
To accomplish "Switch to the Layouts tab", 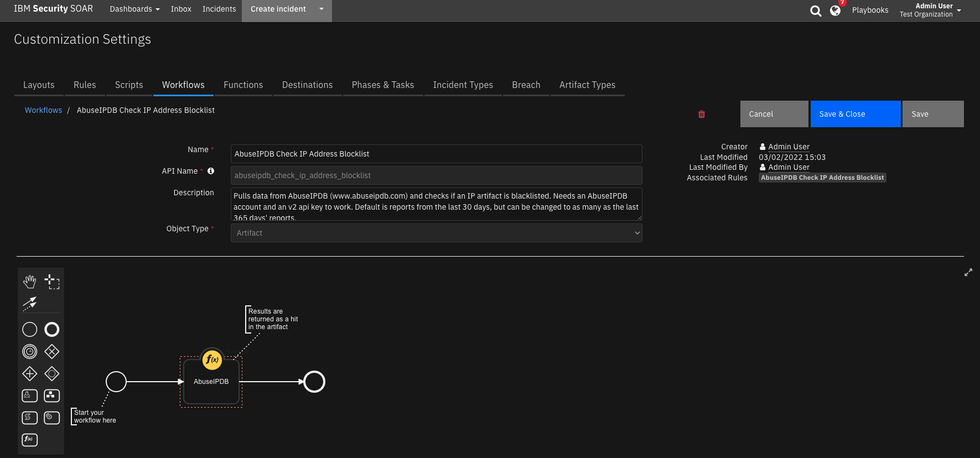I will [x=39, y=85].
